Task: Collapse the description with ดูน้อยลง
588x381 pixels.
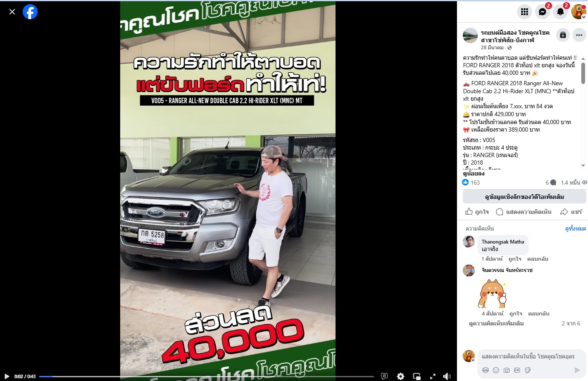Action: click(474, 173)
